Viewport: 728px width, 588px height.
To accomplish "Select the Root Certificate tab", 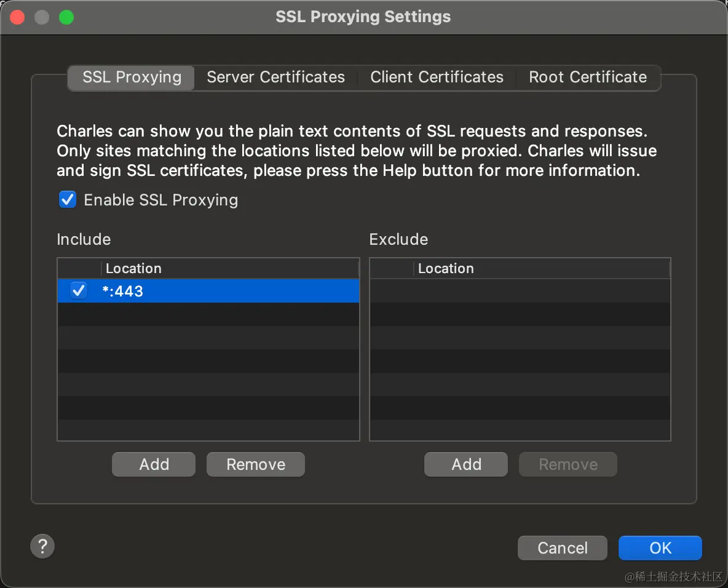I will [588, 77].
